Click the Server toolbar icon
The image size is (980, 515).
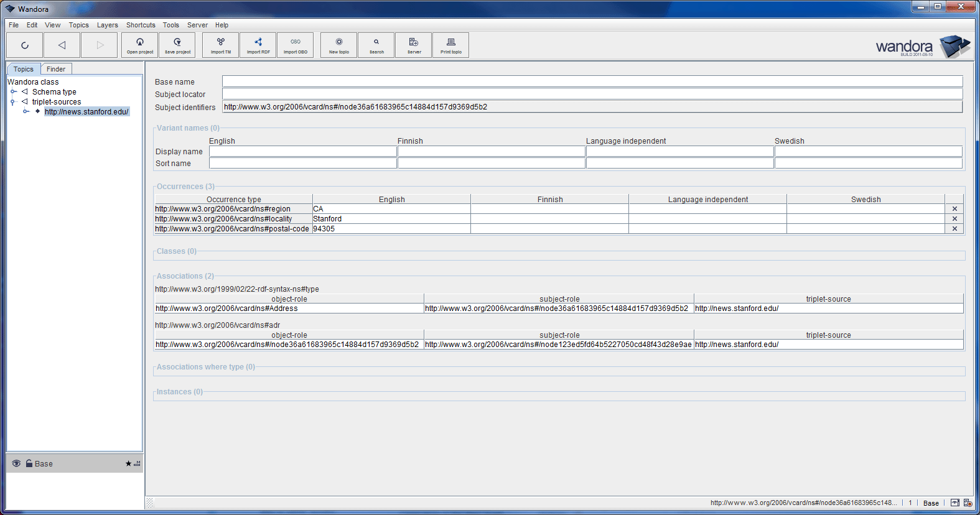[x=414, y=45]
